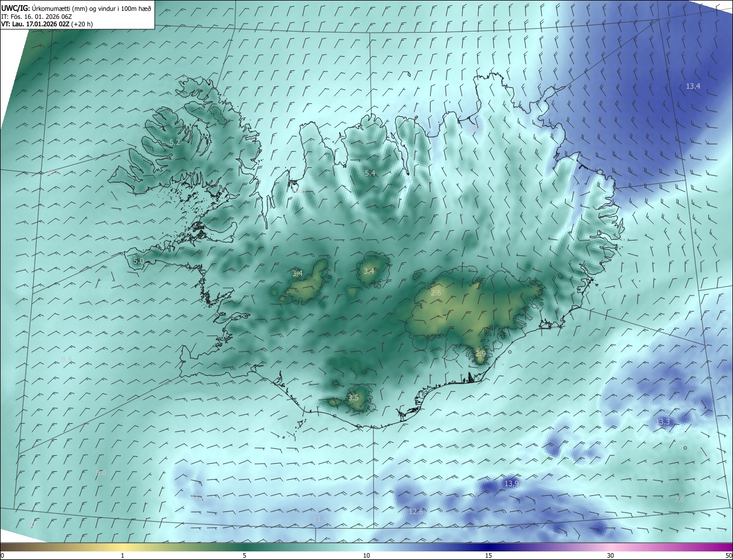Click the 5.2 value on the Westfjords

tap(175, 142)
